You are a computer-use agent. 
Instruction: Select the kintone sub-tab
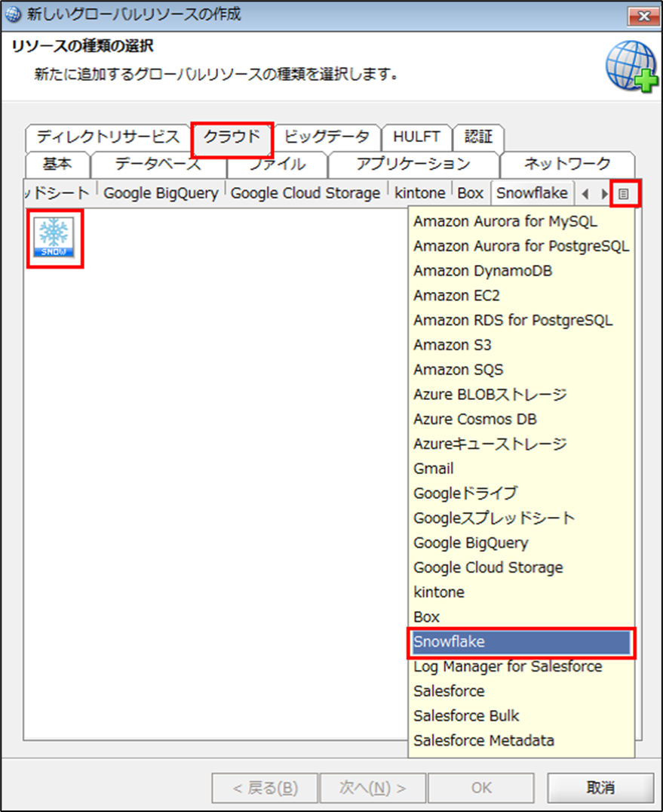click(x=419, y=193)
